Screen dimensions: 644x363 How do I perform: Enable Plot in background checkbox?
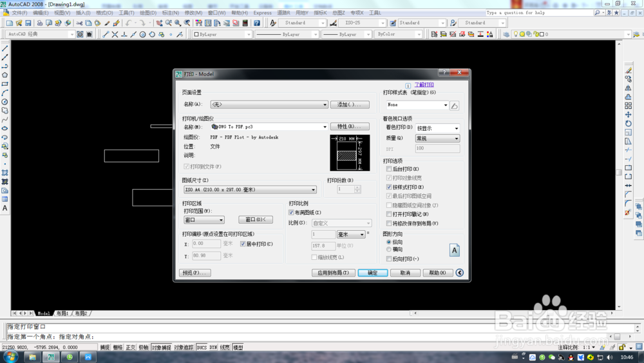[389, 169]
